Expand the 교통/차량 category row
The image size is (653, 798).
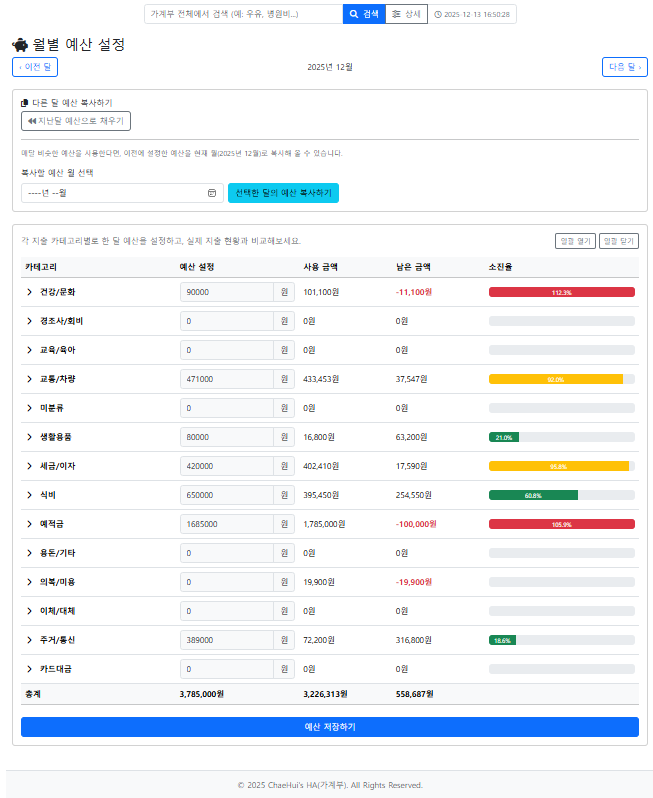pos(30,379)
